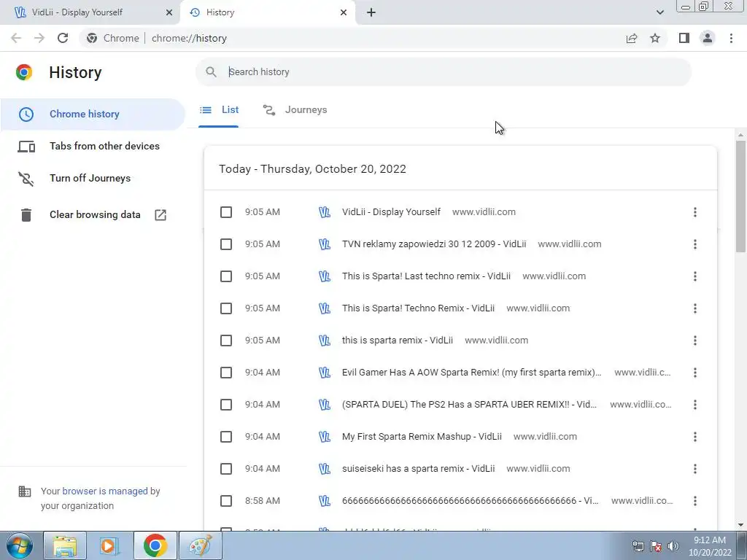Open TVN reklamy zapowiedzi 30 12 2009 link

(x=434, y=244)
